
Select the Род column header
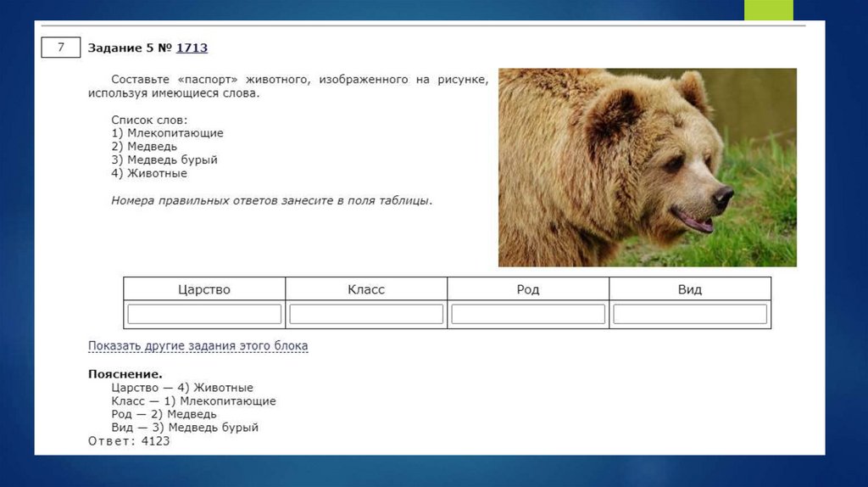click(x=528, y=289)
